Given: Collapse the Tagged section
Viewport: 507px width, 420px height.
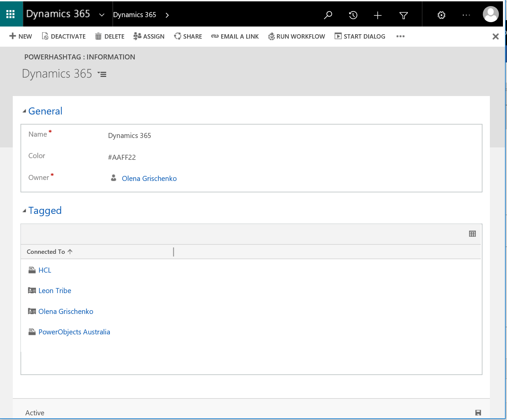Looking at the screenshot, I should click(24, 211).
